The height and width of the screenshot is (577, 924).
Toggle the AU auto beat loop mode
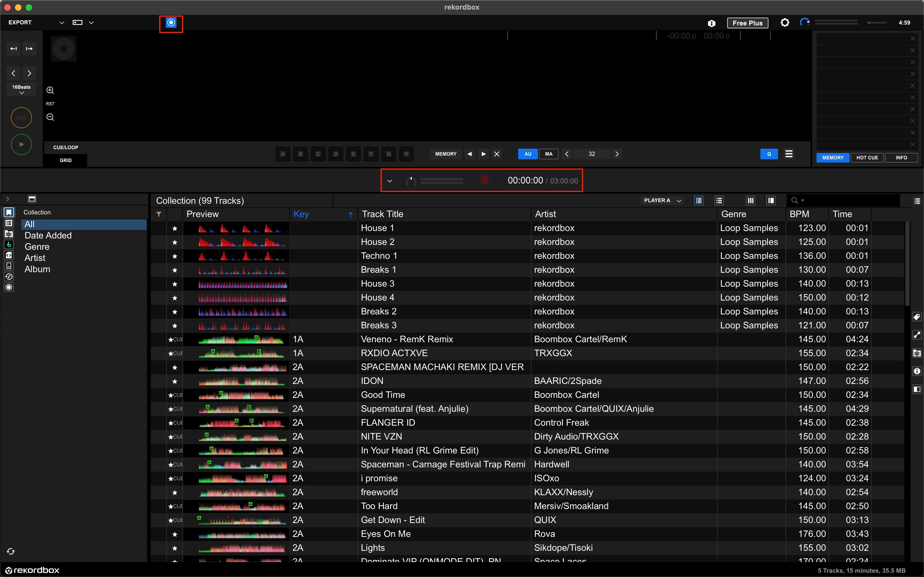[x=528, y=154]
